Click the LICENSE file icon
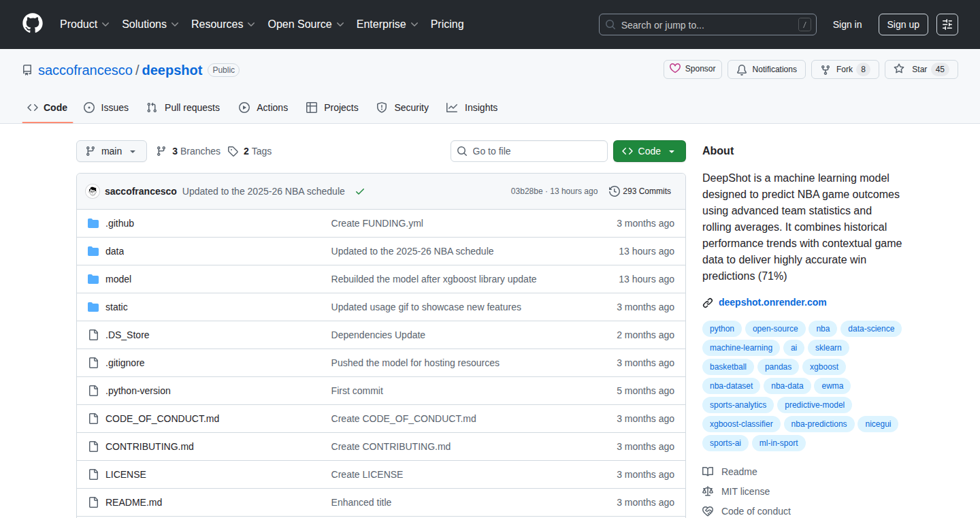This screenshot has width=980, height=518. (93, 474)
